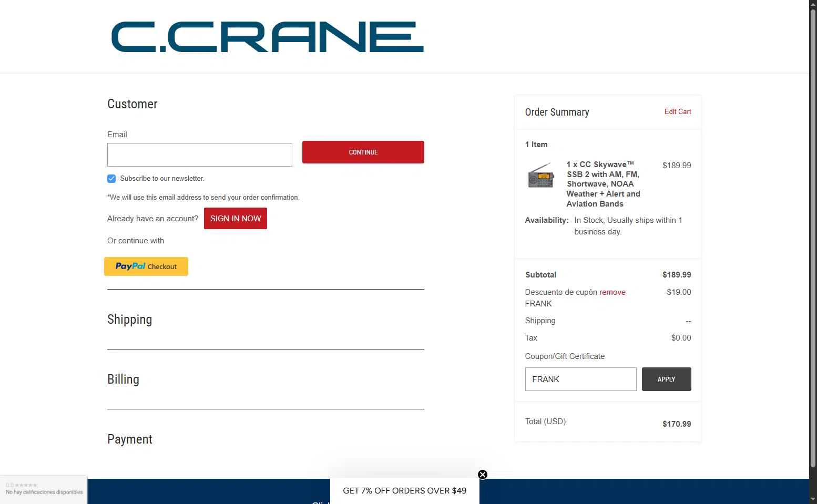Click the 1 Item label
The image size is (817, 504).
[x=536, y=145]
